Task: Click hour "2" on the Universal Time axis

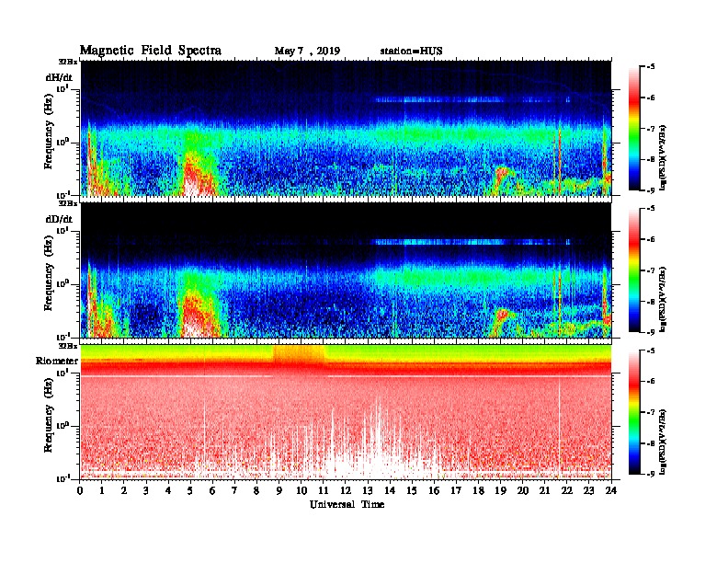Action: click(124, 490)
